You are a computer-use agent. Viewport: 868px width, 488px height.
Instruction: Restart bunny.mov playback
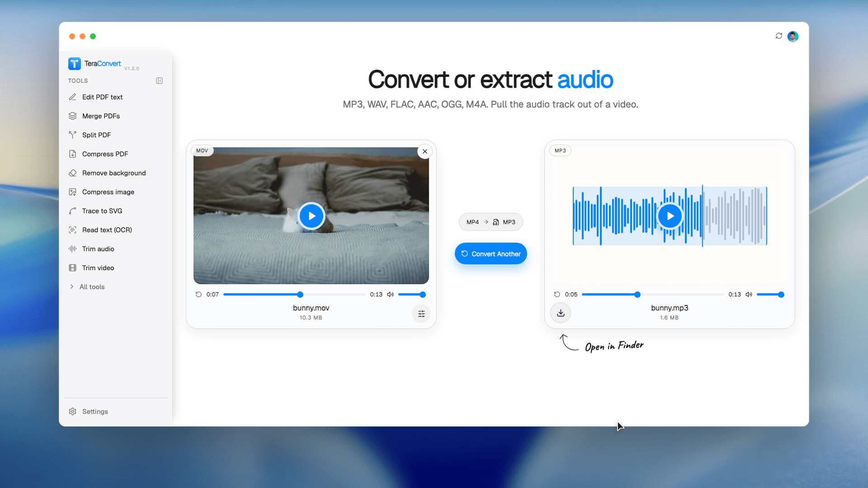tap(198, 294)
